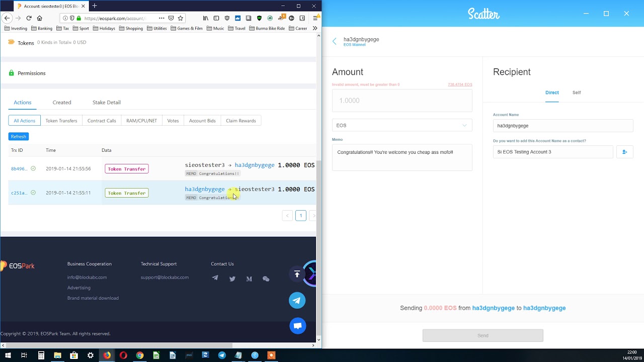Click the 738.4754 EOS balance link

(x=460, y=84)
